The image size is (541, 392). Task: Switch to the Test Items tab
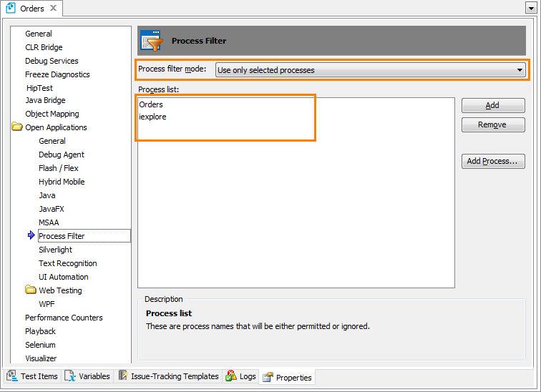point(32,376)
